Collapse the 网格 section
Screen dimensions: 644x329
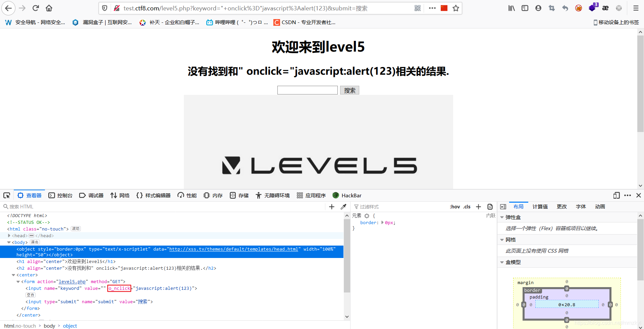pyautogui.click(x=502, y=240)
